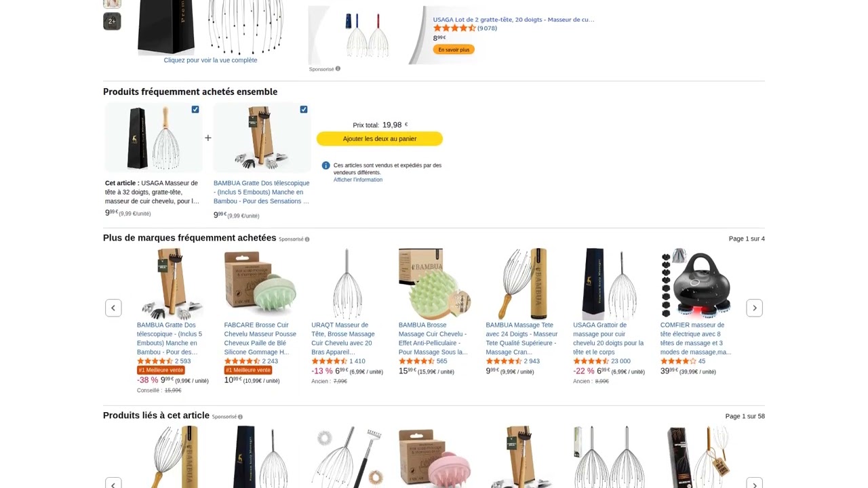This screenshot has height=488, width=868.
Task: Open URAQT Masseur de Tête product image
Action: click(x=347, y=283)
